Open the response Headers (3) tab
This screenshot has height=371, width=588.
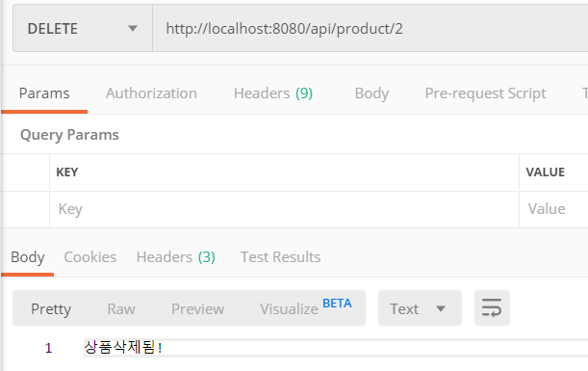[x=175, y=257]
